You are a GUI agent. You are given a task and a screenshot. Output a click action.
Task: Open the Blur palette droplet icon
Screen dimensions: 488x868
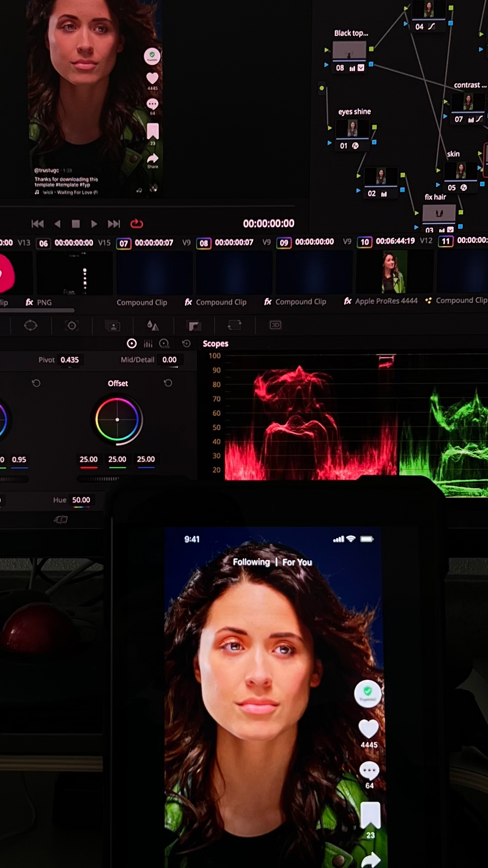(153, 325)
